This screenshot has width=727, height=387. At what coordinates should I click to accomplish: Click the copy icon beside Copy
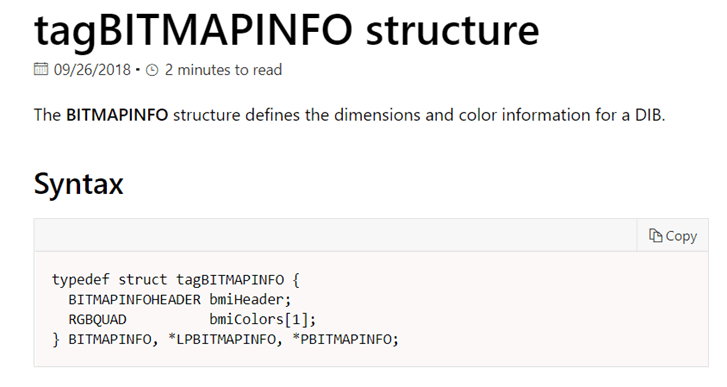click(655, 235)
